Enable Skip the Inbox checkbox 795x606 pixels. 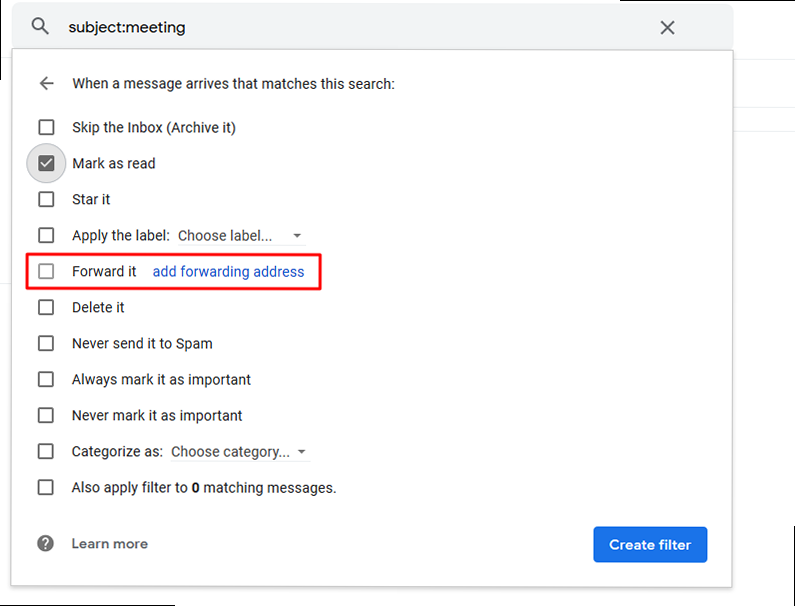46,128
